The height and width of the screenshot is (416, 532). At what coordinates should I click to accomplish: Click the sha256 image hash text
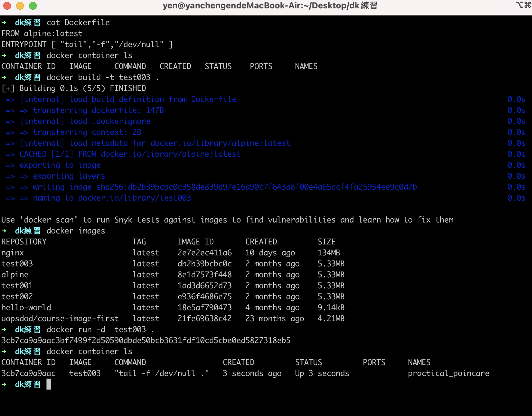[257, 187]
